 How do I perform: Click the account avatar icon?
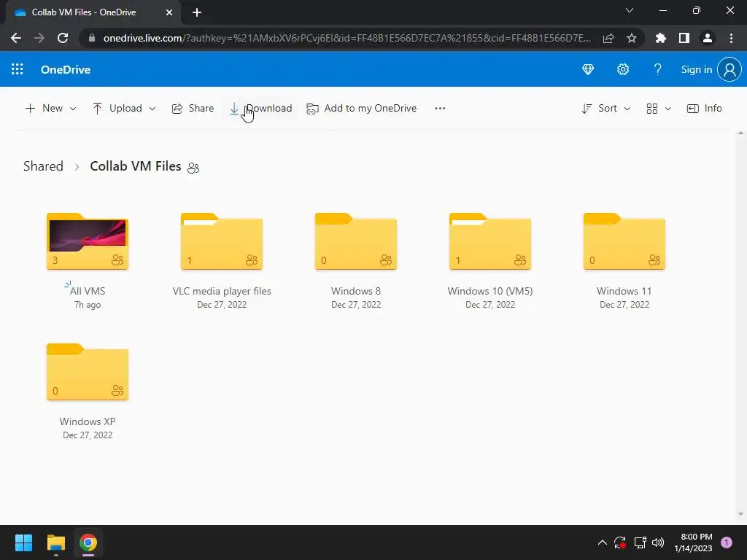tap(729, 69)
